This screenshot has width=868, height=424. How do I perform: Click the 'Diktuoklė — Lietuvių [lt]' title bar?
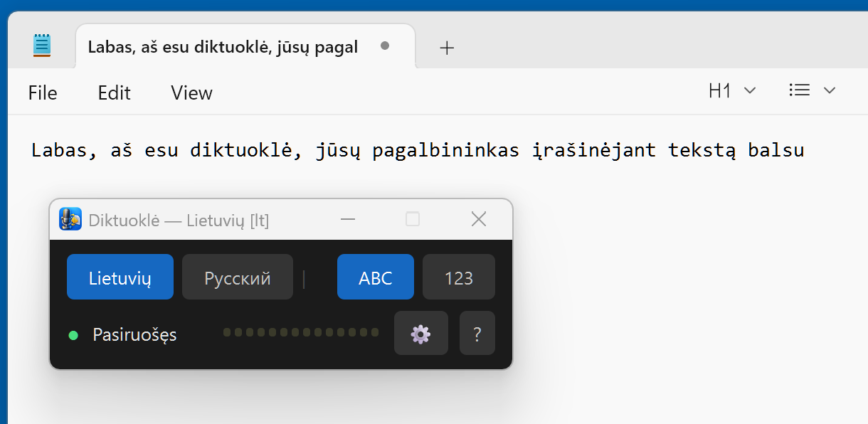[x=281, y=219]
